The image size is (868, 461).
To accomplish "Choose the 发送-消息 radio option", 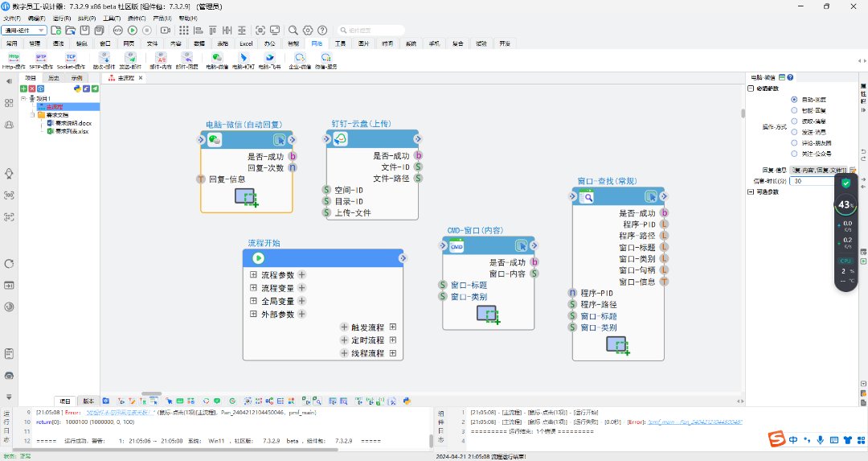I will [795, 131].
